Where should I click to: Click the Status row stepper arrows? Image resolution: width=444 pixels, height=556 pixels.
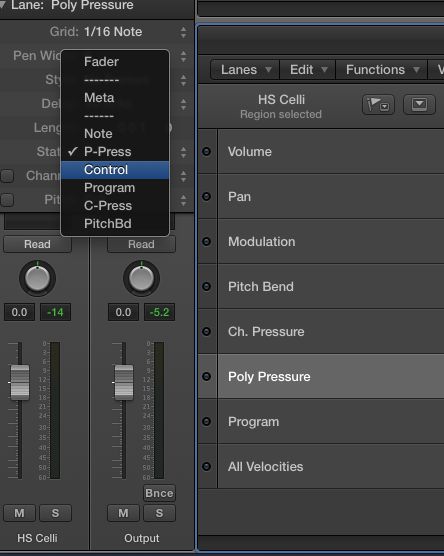tap(183, 152)
